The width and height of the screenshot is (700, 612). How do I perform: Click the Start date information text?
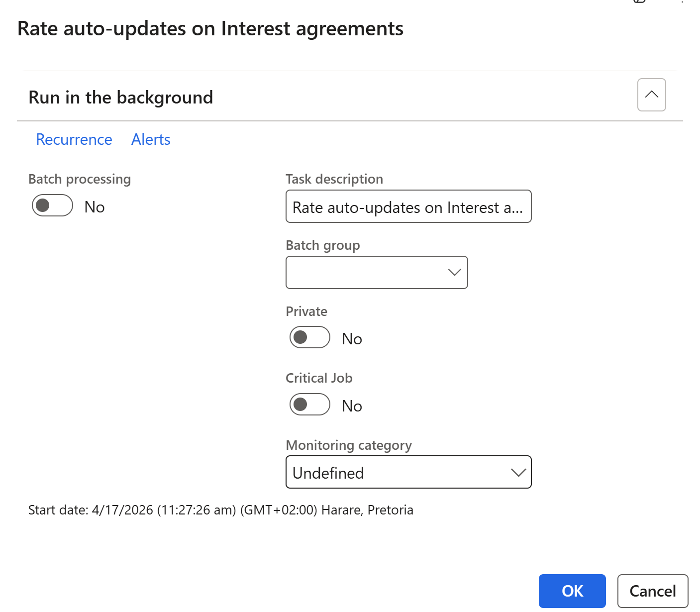tap(220, 510)
